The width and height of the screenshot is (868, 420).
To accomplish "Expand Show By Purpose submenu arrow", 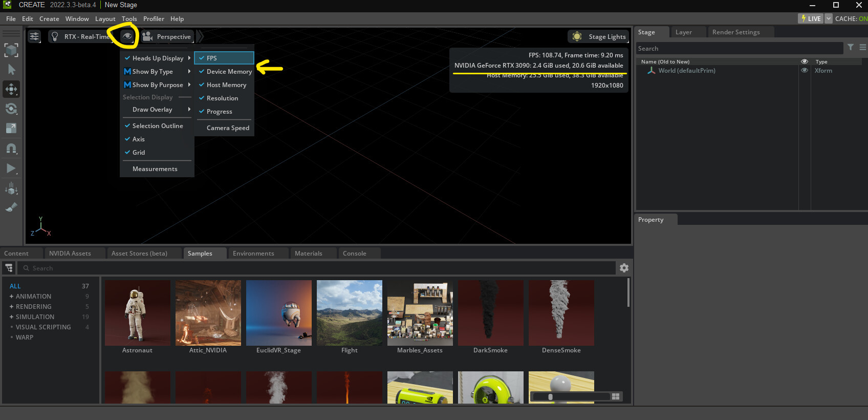I will coord(189,85).
